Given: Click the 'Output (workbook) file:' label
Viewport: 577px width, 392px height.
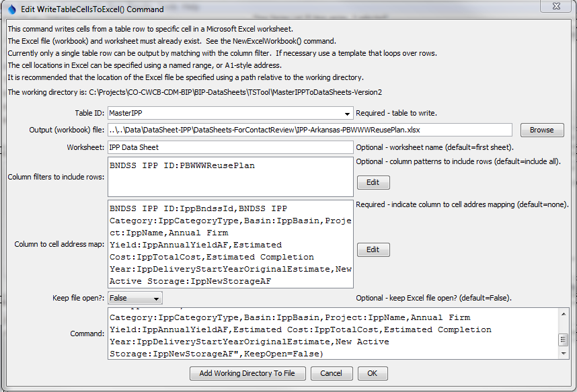Looking at the screenshot, I should (x=67, y=130).
